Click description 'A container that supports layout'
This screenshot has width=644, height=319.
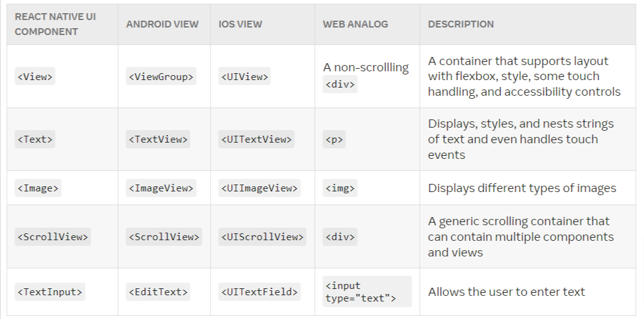(x=524, y=76)
